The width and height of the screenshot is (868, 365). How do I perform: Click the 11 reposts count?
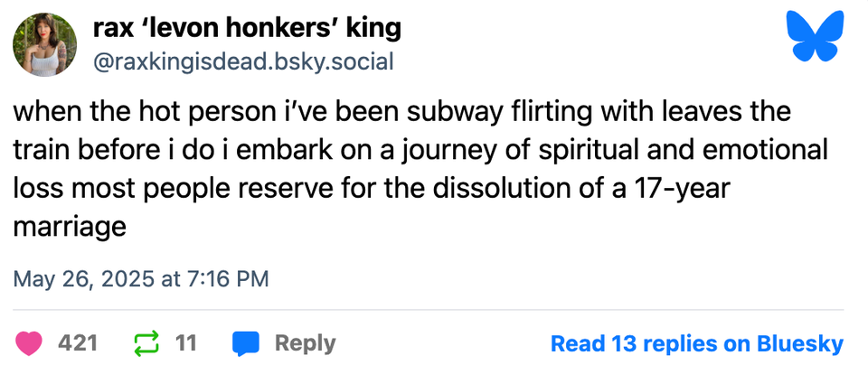click(186, 343)
